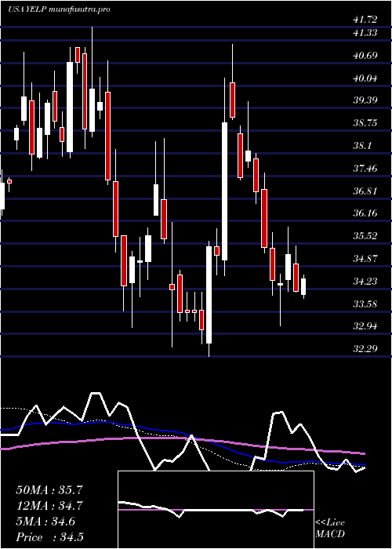Viewport: 392px width, 549px height.
Task: Click inside the Live MACD inset chart
Action: pos(216,510)
